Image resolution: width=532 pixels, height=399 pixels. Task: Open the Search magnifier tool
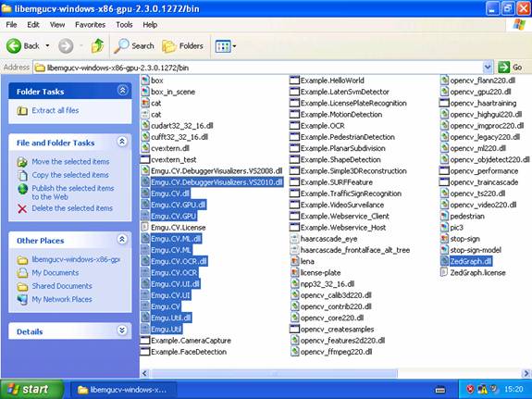[x=121, y=46]
